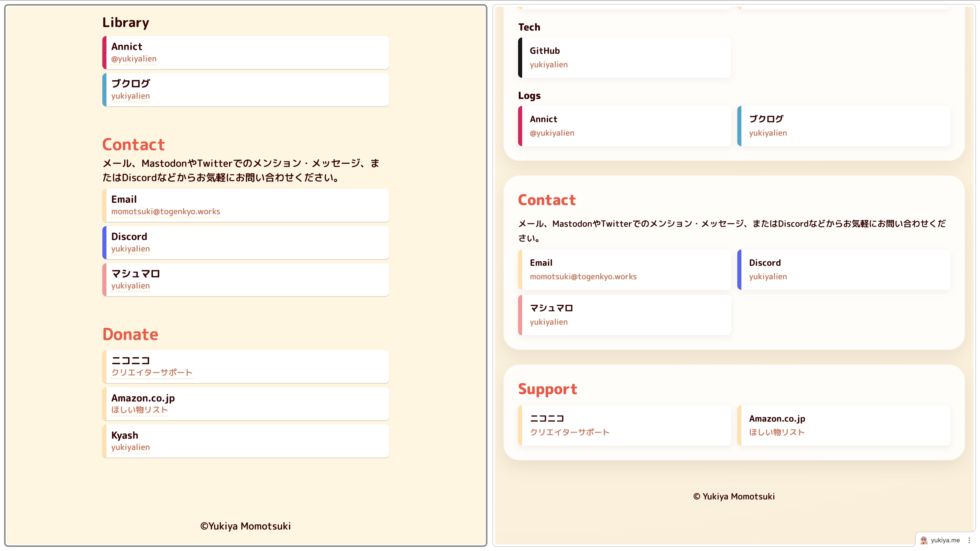Open Annict link in the Logs section
Viewport: 980px width, 551px height.
pos(552,133)
